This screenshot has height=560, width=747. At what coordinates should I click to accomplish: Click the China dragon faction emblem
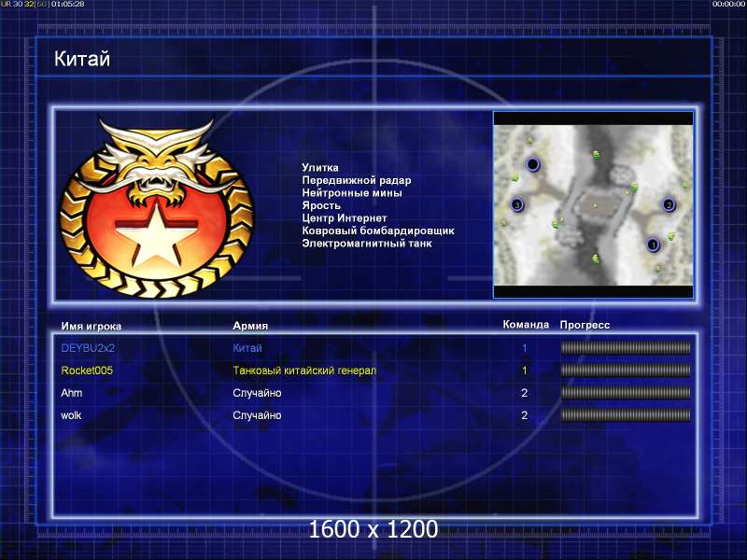point(156,207)
